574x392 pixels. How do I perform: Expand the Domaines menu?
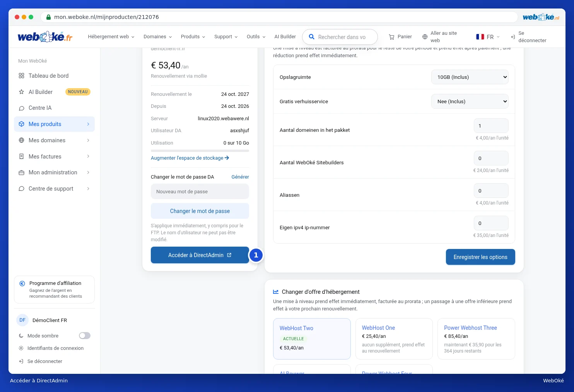158,37
